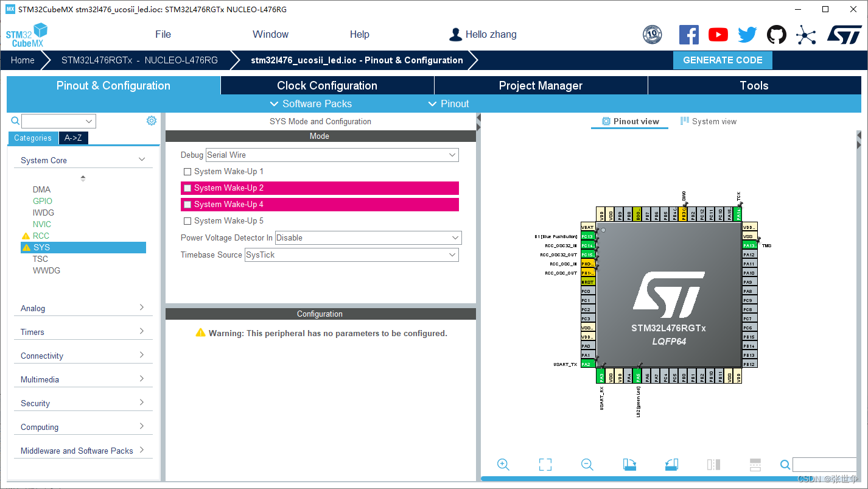
Task: Expand the Security category
Action: coord(83,403)
